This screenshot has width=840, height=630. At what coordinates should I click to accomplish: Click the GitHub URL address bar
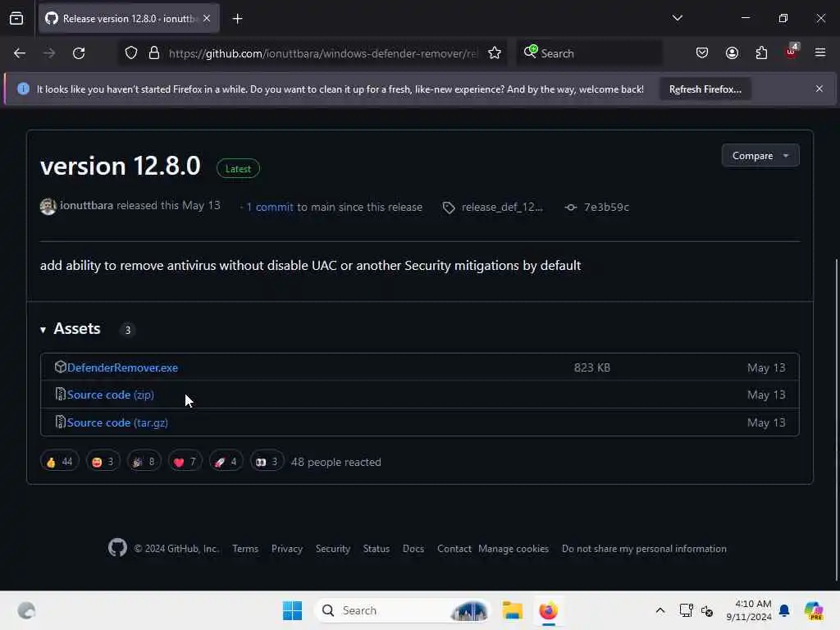coord(323,53)
